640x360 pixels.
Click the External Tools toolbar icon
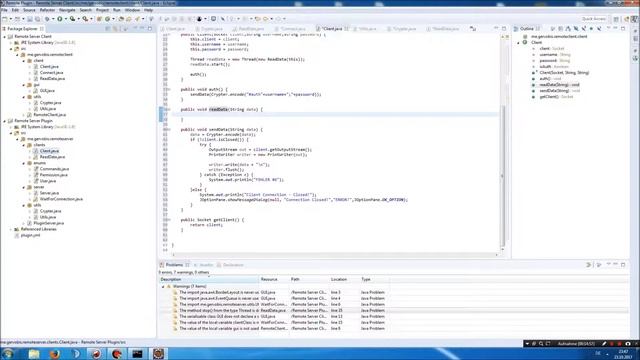coord(85,19)
